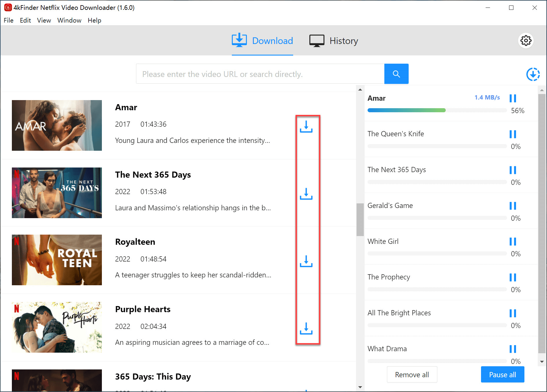Open the Edit menu

pyautogui.click(x=25, y=20)
